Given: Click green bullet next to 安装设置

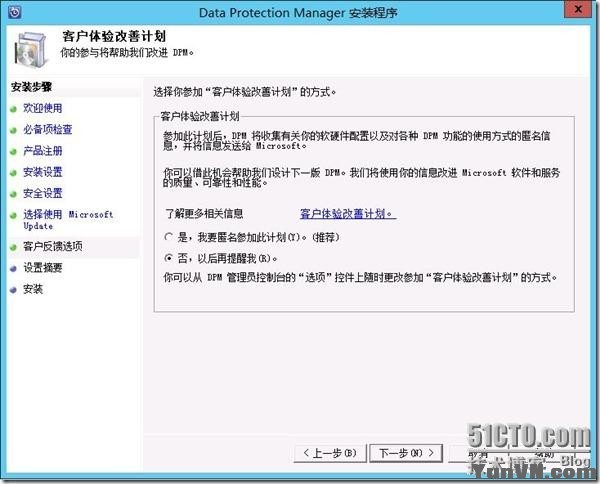Looking at the screenshot, I should (13, 173).
